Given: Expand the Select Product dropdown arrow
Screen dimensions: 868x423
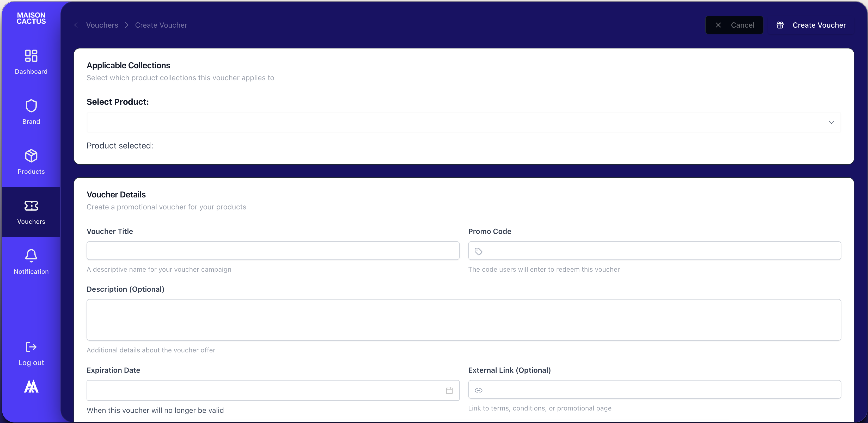Looking at the screenshot, I should click(831, 122).
